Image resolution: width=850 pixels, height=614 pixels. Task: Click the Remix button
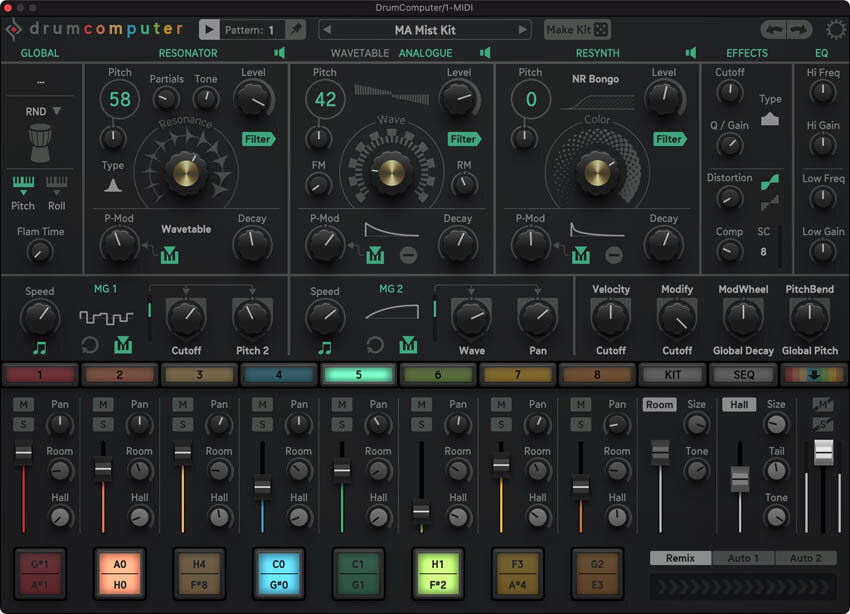point(680,558)
